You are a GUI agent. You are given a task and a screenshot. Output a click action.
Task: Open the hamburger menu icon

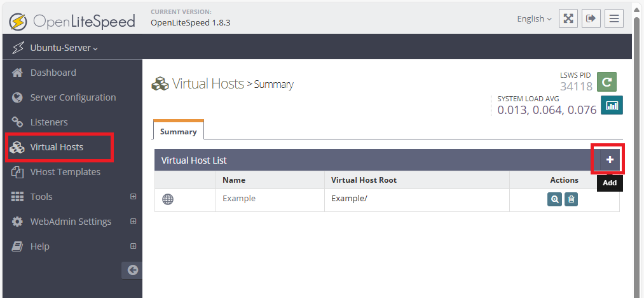click(x=614, y=18)
